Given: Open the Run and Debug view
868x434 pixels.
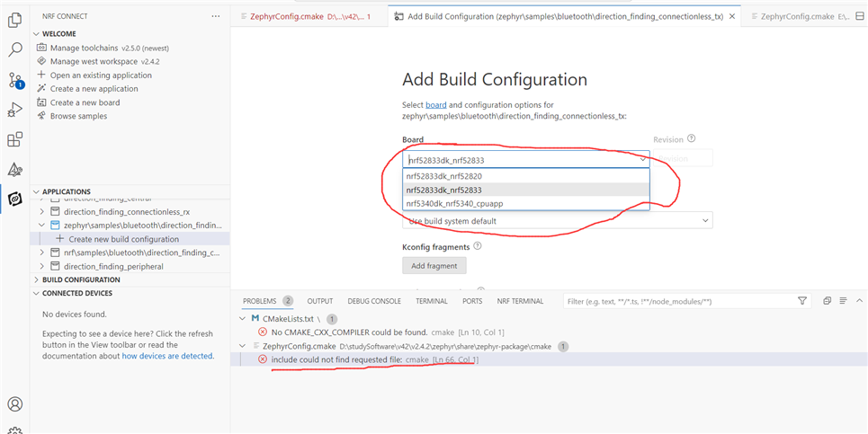Looking at the screenshot, I should [x=15, y=110].
